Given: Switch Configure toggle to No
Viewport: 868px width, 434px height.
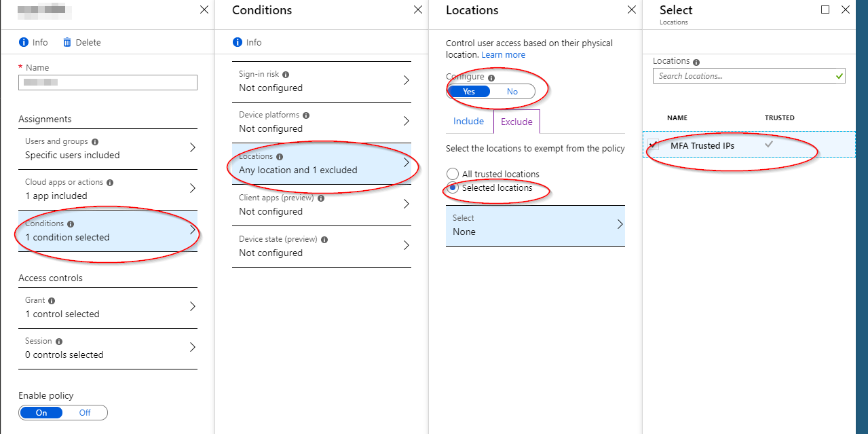Looking at the screenshot, I should (x=512, y=92).
